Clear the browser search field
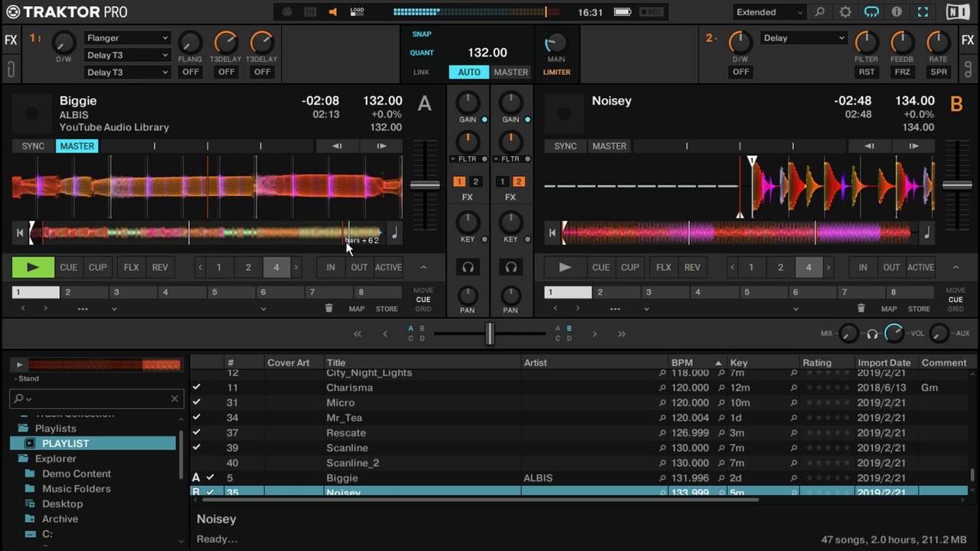This screenshot has width=980, height=551. [174, 399]
